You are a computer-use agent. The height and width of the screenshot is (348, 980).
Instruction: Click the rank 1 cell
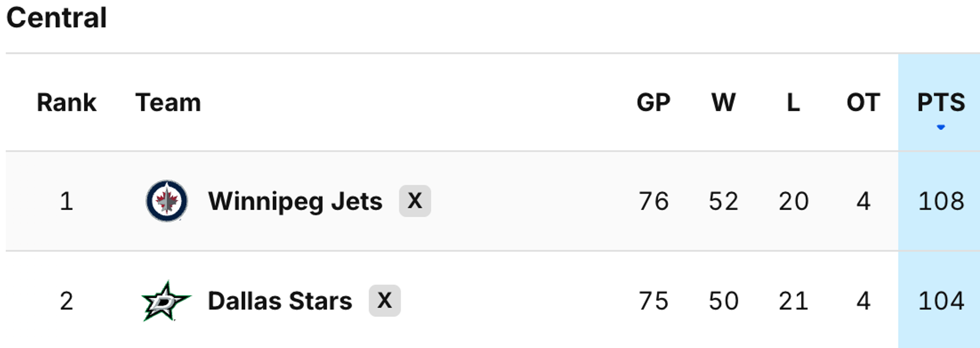pos(67,201)
